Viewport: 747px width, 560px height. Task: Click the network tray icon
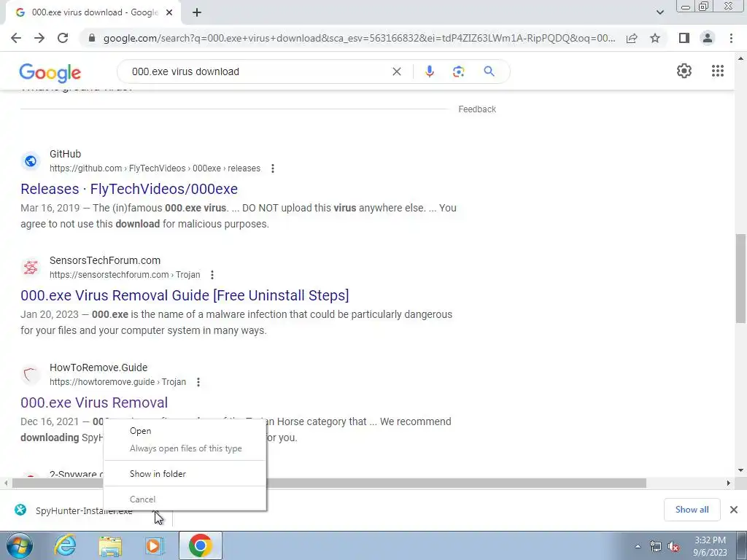coord(656,547)
